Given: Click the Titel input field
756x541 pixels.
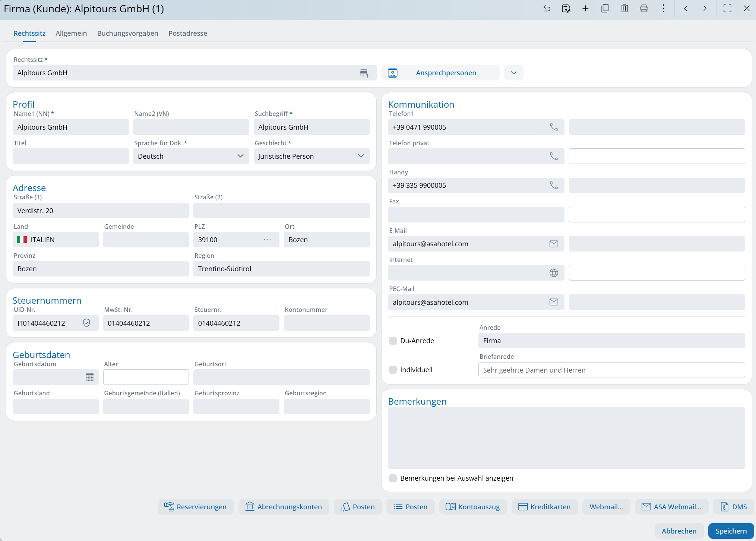Looking at the screenshot, I should (70, 156).
